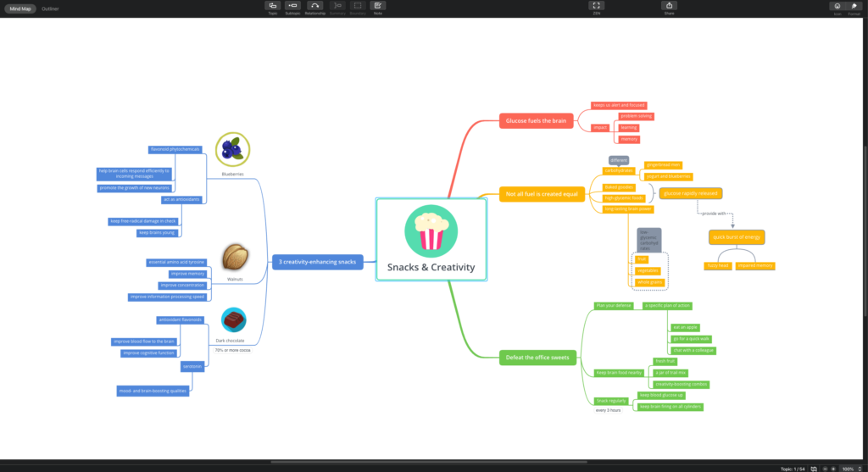Add a Subtopic using the toolbar
Screen dimensions: 868x472
(x=292, y=6)
